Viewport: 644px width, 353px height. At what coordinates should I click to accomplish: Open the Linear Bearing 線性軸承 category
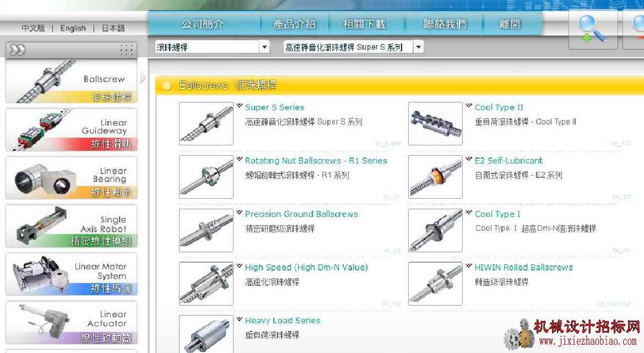click(x=72, y=178)
